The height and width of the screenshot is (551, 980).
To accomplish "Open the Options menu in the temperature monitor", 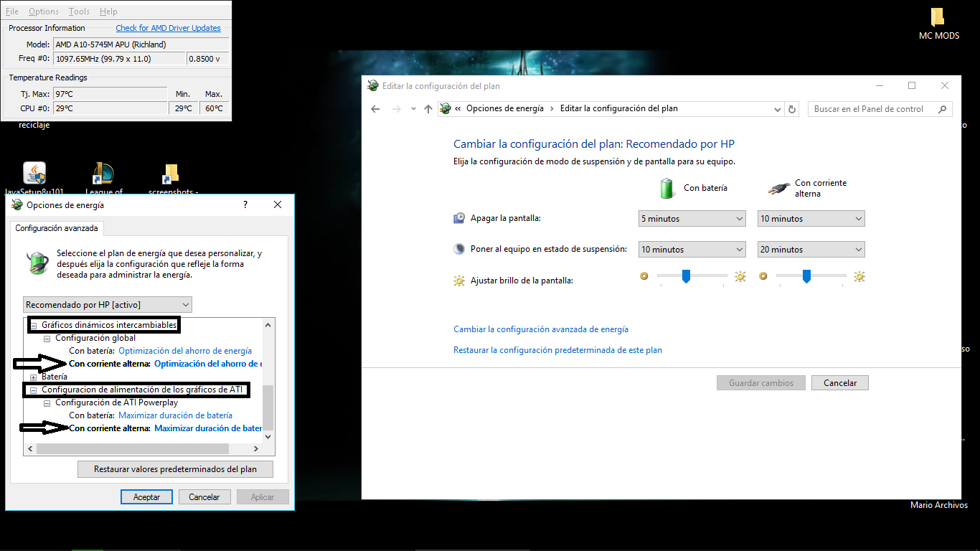I will coord(43,11).
